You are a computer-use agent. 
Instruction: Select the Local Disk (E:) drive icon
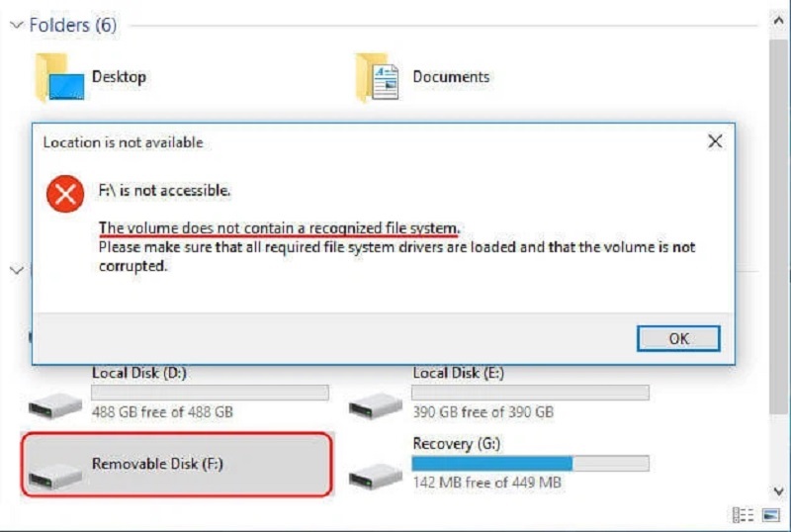[376, 403]
